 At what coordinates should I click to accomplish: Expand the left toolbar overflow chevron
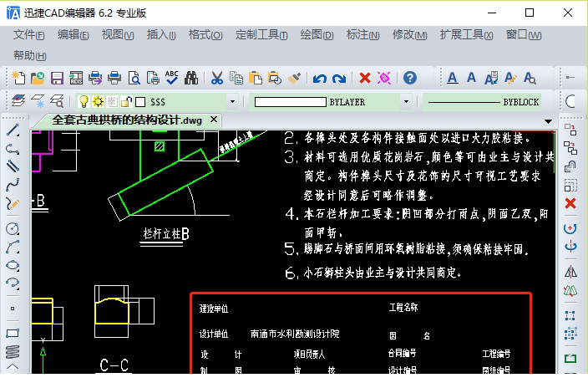point(13,366)
